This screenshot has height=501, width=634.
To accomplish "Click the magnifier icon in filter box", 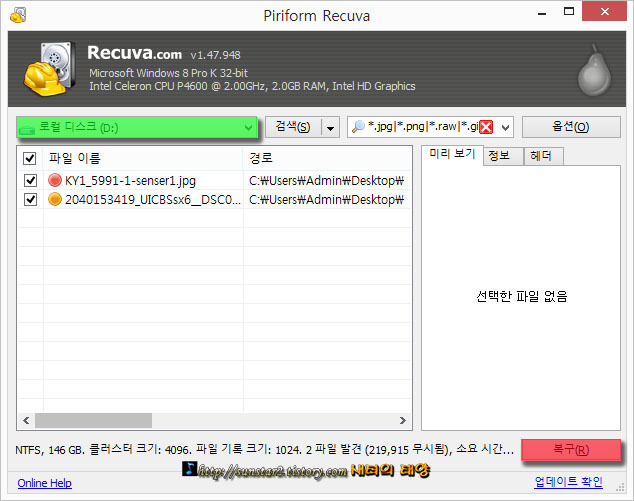I will (358, 127).
